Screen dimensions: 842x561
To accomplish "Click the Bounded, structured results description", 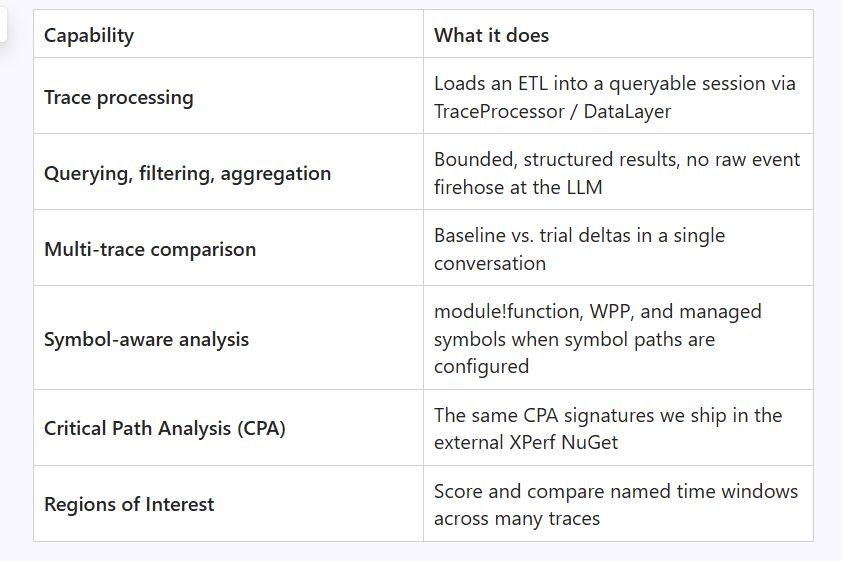I will (617, 173).
